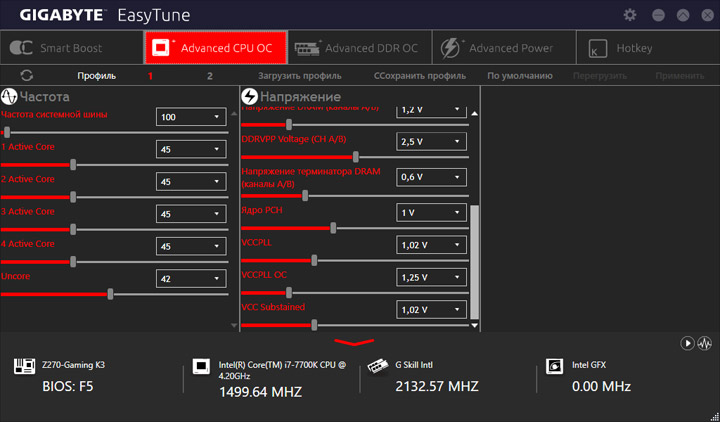Screen dimensions: 720x422
Task: Click the Advanced DDR OC memory icon
Action: (308, 48)
